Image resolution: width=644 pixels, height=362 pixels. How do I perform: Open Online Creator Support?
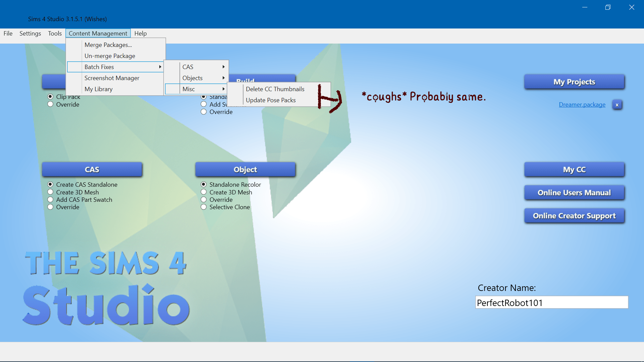coord(574,216)
